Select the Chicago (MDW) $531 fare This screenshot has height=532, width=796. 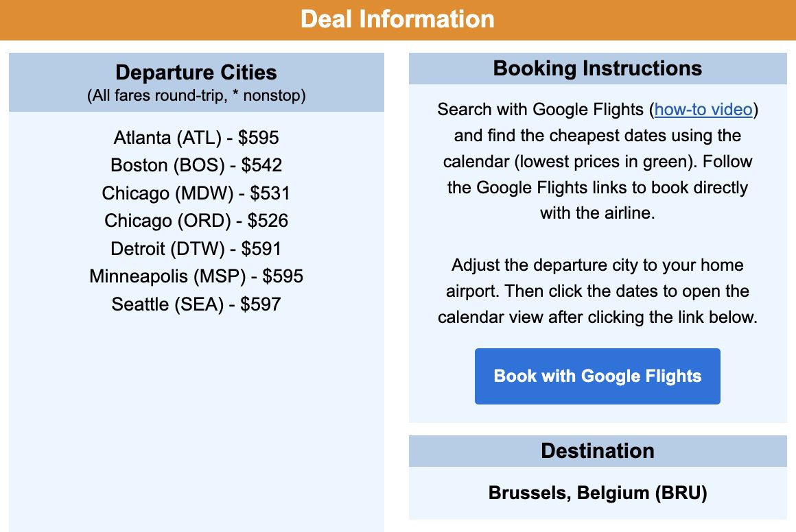(196, 193)
